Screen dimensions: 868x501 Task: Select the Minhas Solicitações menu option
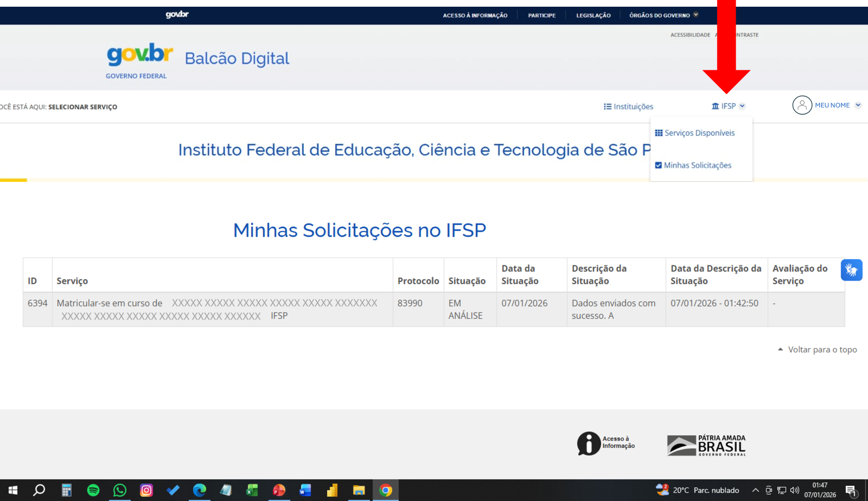(x=698, y=165)
